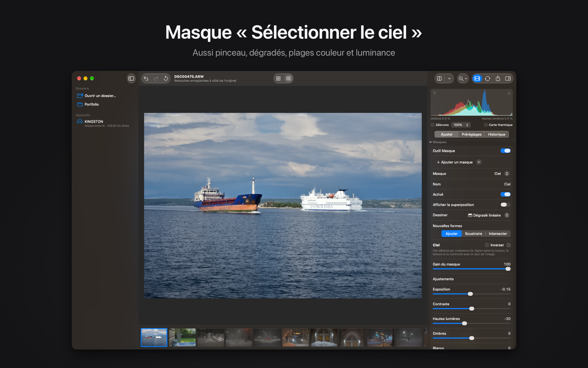Check the Inverser checkbox
588x368 pixels.
(487, 245)
